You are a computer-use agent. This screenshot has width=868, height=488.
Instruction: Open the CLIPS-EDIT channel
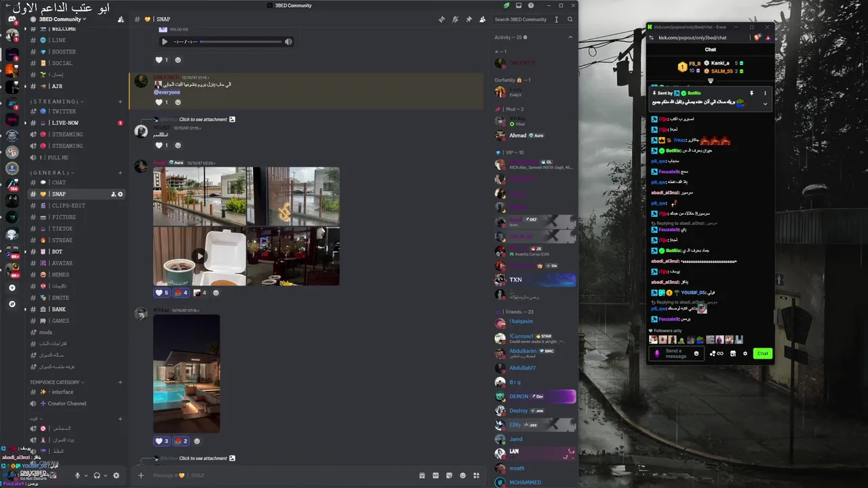tap(76, 205)
